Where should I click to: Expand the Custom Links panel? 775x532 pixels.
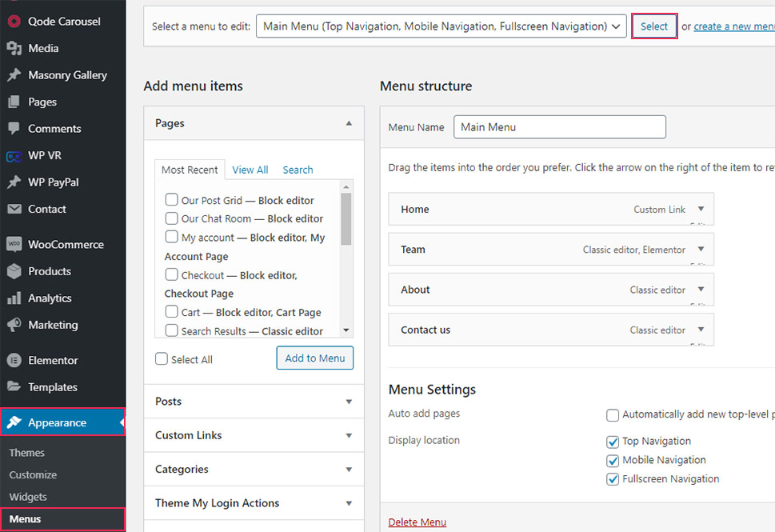coord(349,435)
